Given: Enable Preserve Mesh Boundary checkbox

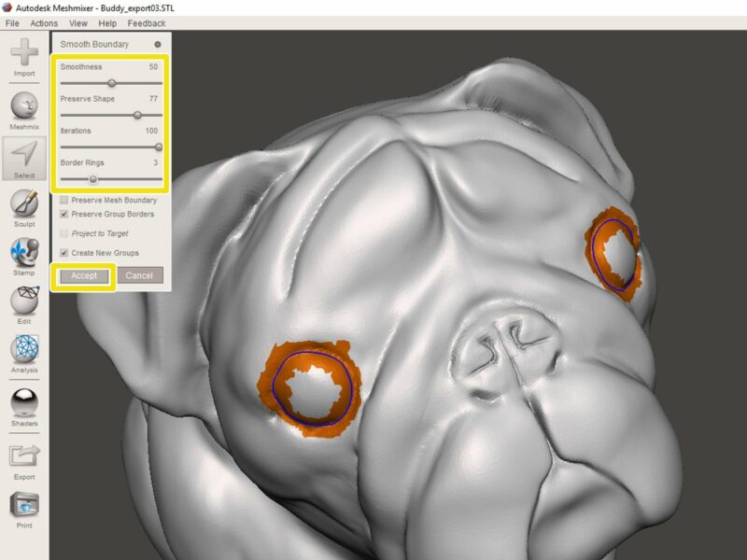Looking at the screenshot, I should (63, 200).
